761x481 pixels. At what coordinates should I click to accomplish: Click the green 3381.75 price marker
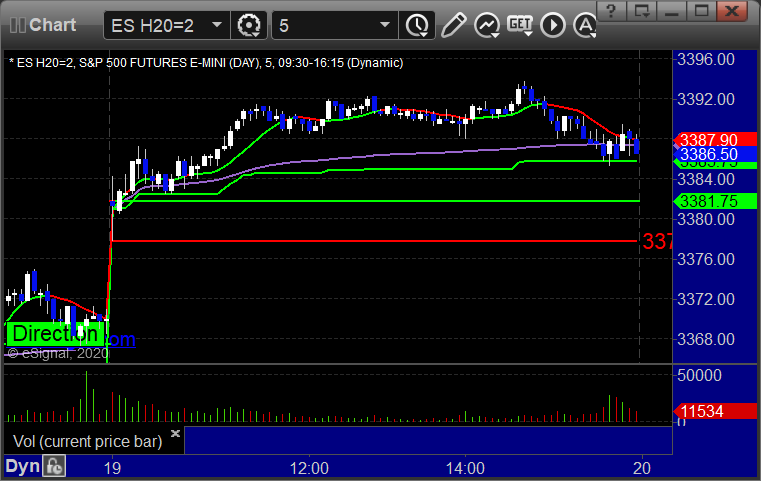point(716,201)
